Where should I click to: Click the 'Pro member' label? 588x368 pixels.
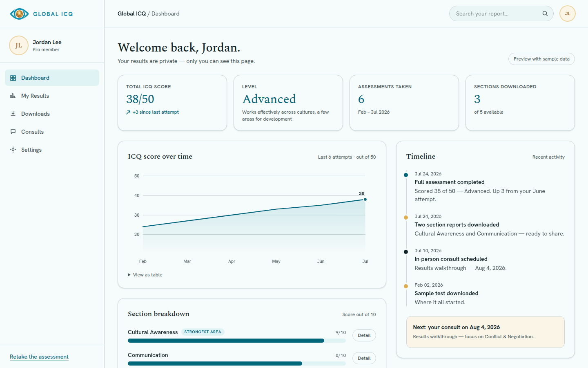pos(46,49)
